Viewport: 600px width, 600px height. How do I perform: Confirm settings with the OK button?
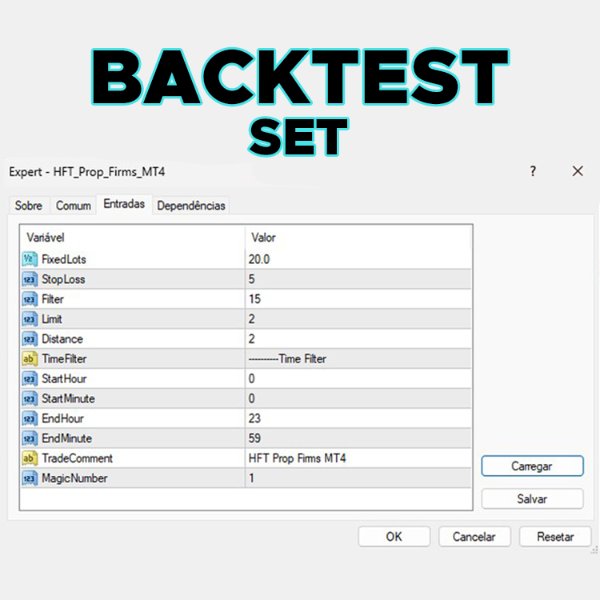click(394, 536)
